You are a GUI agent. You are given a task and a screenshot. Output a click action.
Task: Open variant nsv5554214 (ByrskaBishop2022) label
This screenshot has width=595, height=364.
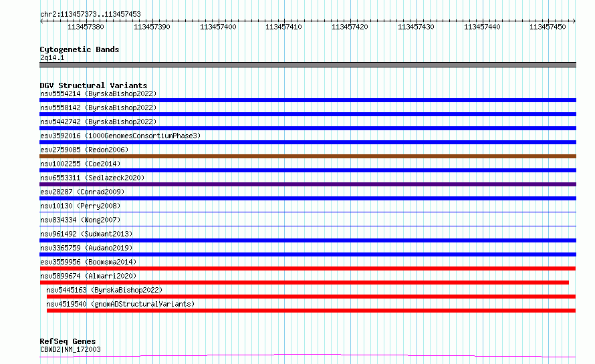pyautogui.click(x=98, y=94)
